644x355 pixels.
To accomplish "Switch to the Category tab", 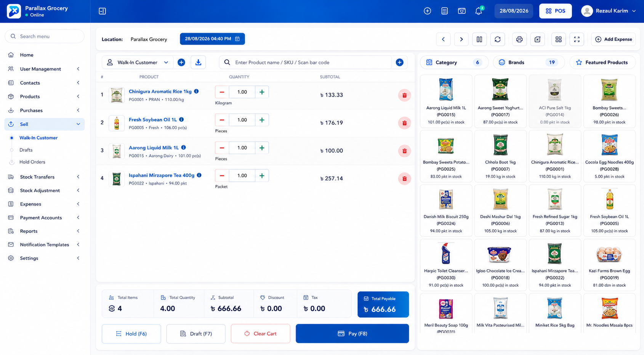I will 454,63.
